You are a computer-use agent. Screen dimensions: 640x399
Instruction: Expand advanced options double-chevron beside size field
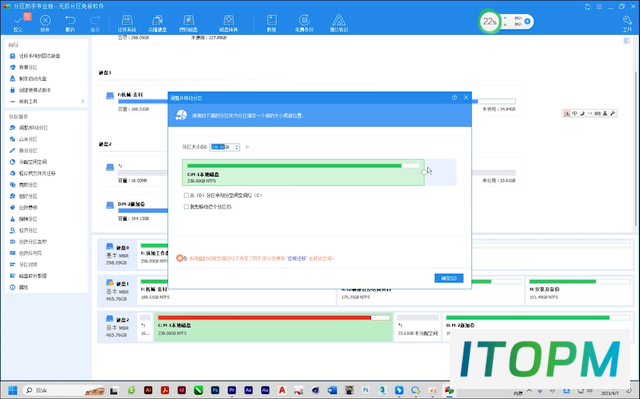pyautogui.click(x=247, y=147)
